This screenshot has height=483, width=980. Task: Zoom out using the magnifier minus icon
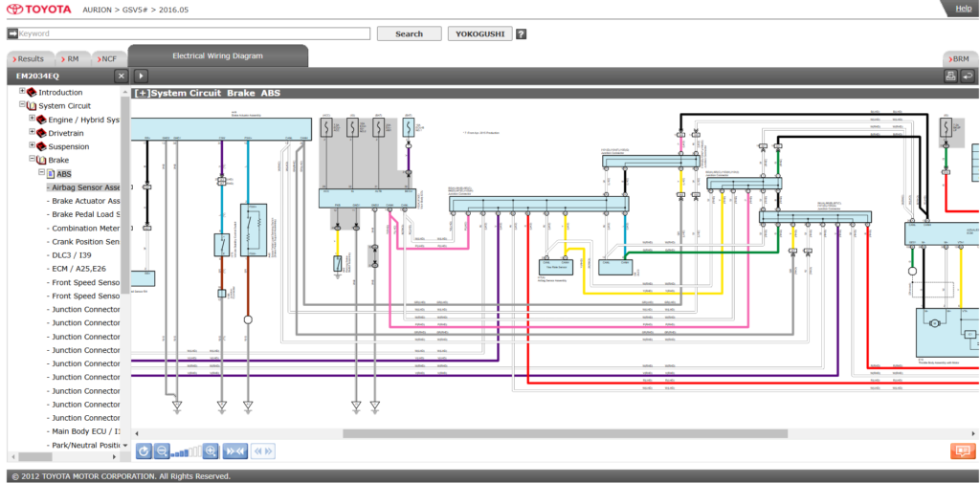[x=162, y=450]
